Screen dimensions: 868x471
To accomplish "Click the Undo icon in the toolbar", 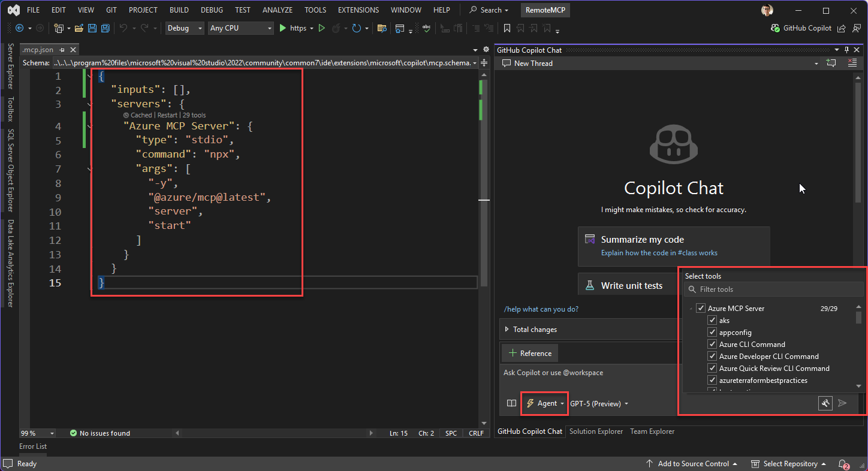I will tap(125, 28).
